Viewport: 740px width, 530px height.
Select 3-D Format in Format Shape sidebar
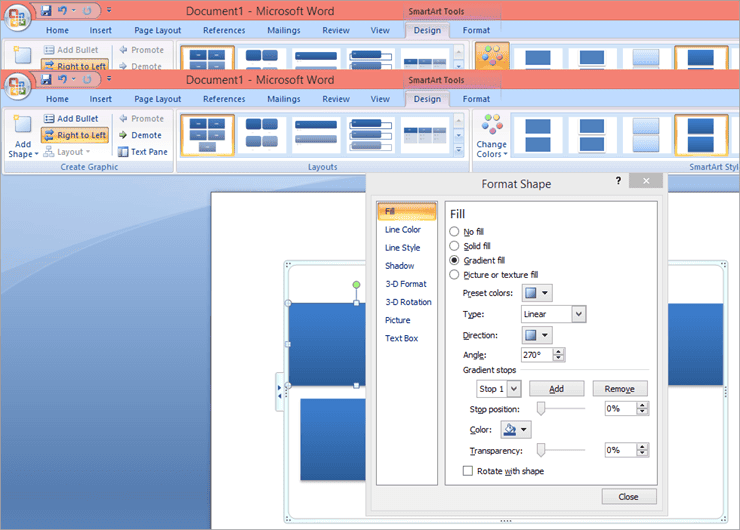click(405, 284)
